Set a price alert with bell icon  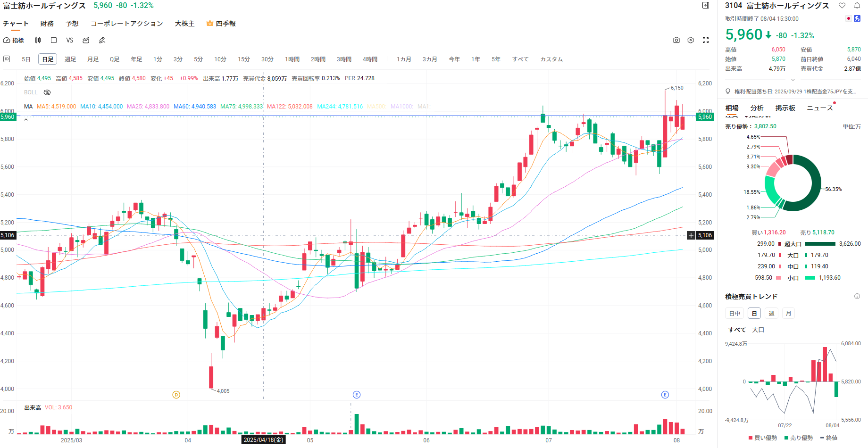pyautogui.click(x=857, y=6)
